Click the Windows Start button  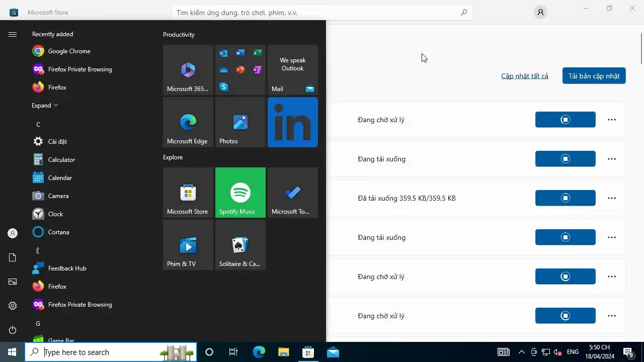(12, 352)
